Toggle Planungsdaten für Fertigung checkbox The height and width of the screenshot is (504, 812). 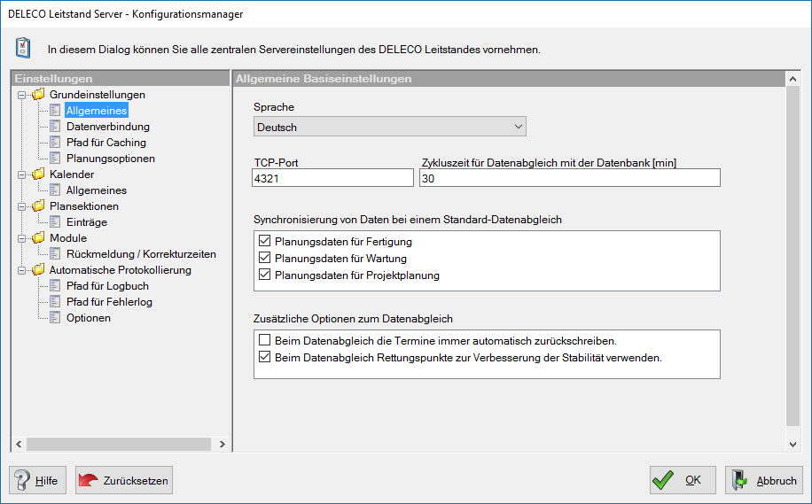[265, 241]
